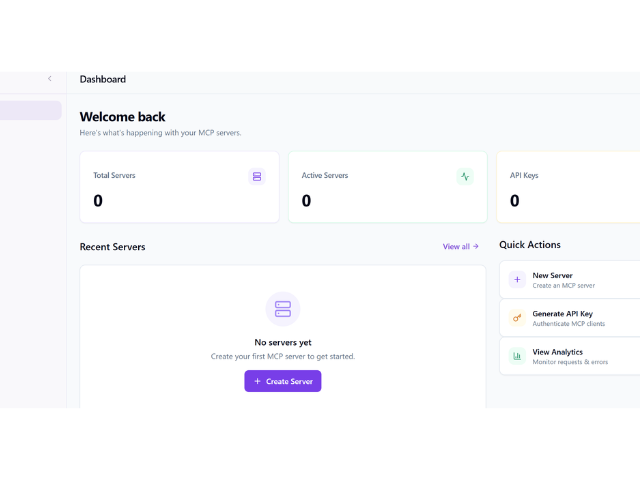Click plus icon inside Create Server button
Image resolution: width=640 pixels, height=480 pixels.
click(257, 381)
